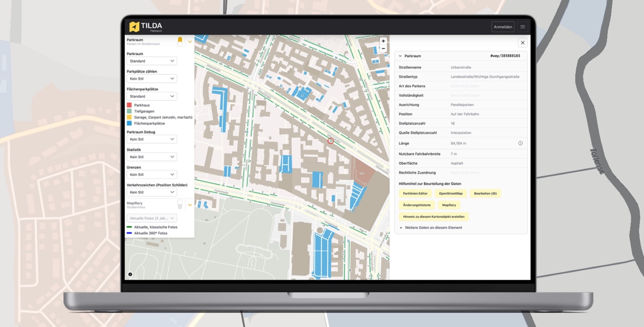Open map attribution info icon
This screenshot has height=327, width=644.
130,274
